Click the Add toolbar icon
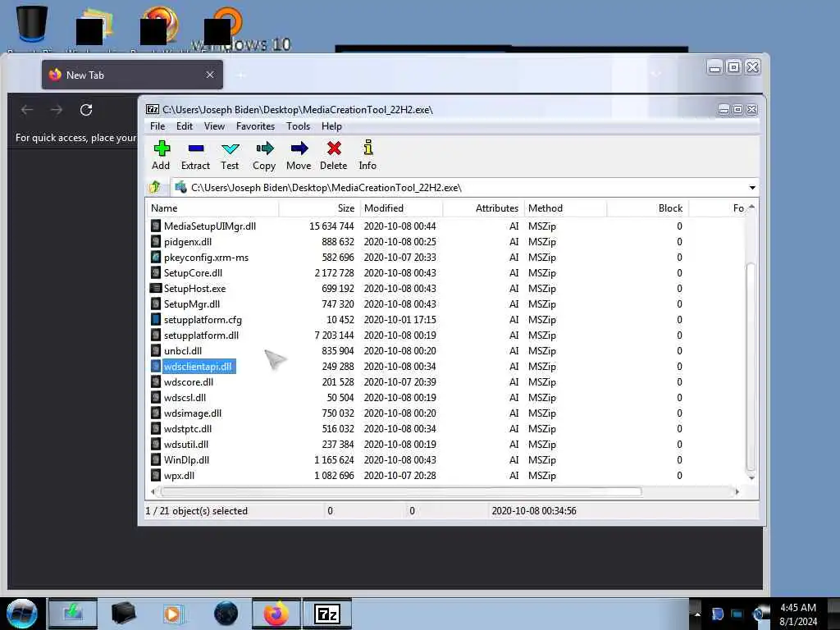The height and width of the screenshot is (630, 840). tap(162, 148)
